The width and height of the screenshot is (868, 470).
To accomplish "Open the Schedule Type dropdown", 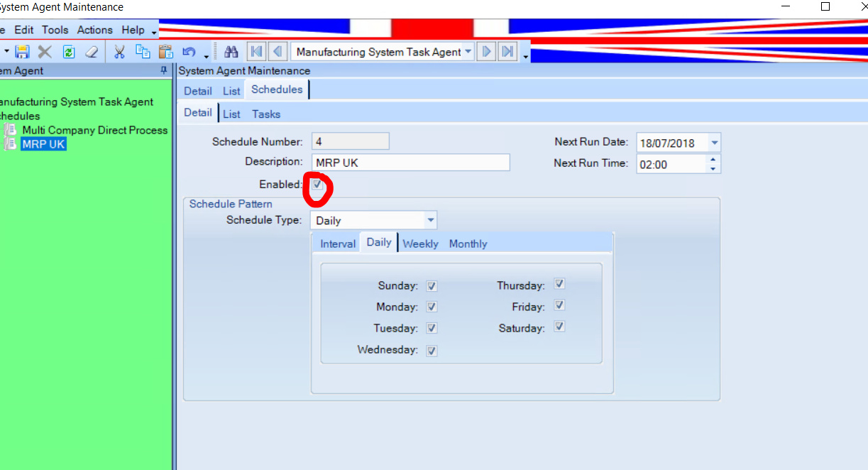I will pyautogui.click(x=430, y=220).
